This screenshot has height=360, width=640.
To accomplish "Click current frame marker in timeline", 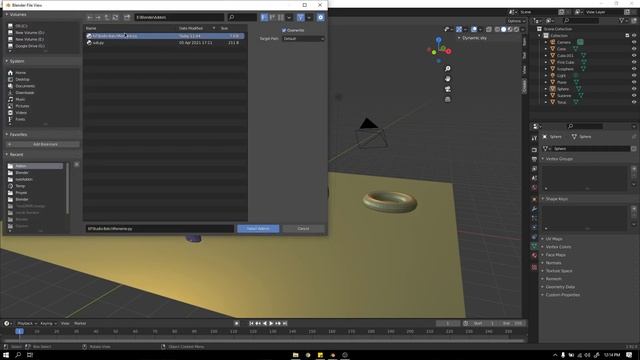I will (19, 331).
